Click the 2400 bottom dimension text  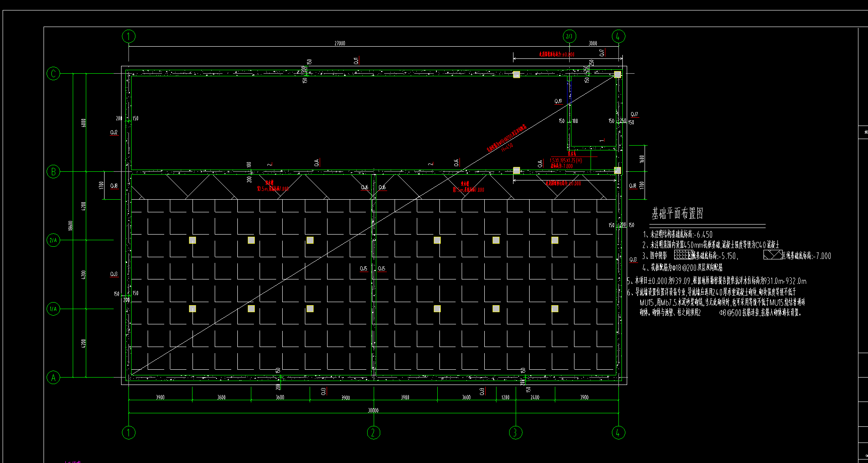click(x=535, y=397)
